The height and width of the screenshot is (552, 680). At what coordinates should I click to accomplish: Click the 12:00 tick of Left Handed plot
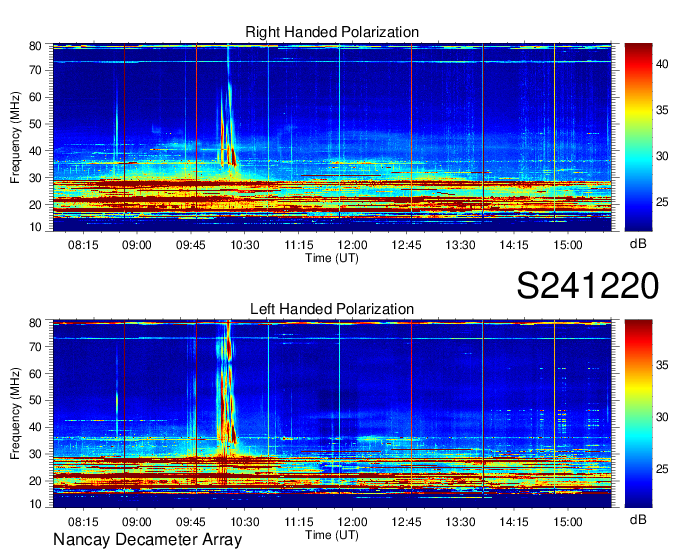pyautogui.click(x=352, y=522)
